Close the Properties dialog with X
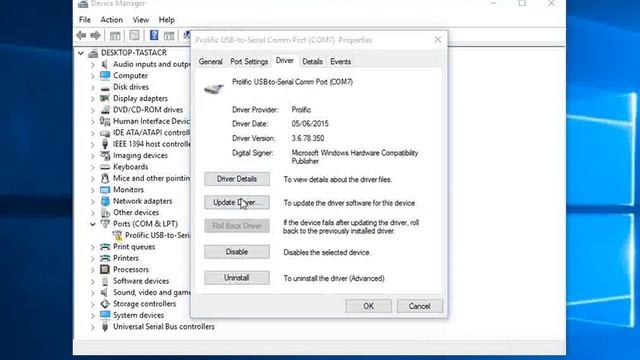This screenshot has height=360, width=640. [438, 40]
